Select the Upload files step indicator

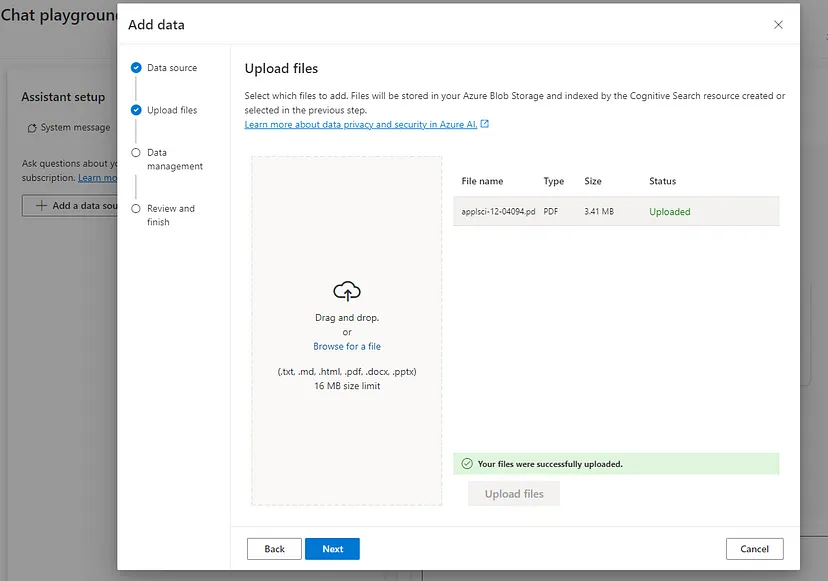pos(136,110)
